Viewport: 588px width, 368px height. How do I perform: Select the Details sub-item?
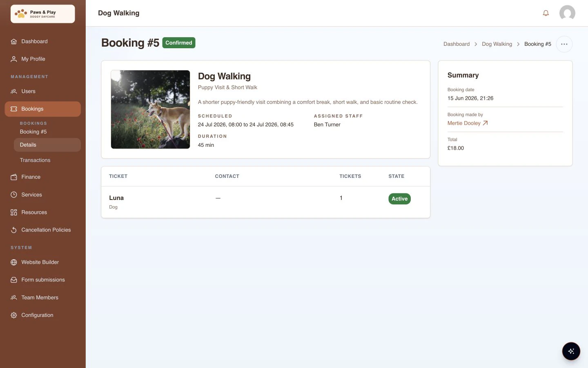tap(47, 145)
